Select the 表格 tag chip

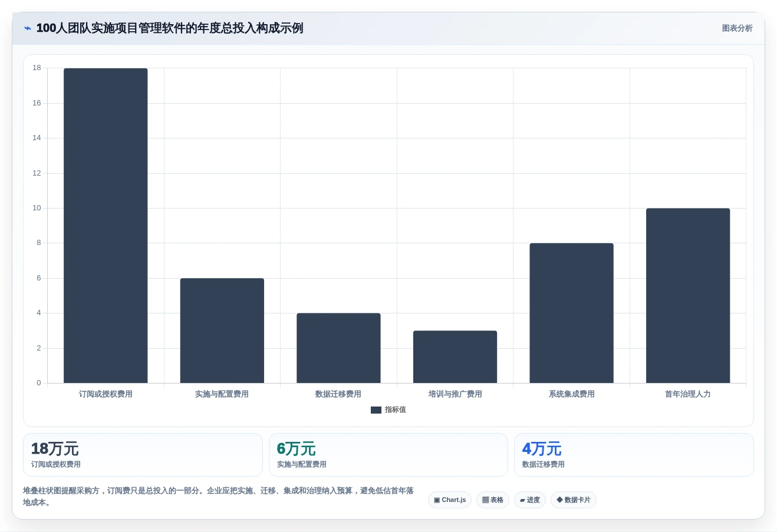pyautogui.click(x=493, y=500)
